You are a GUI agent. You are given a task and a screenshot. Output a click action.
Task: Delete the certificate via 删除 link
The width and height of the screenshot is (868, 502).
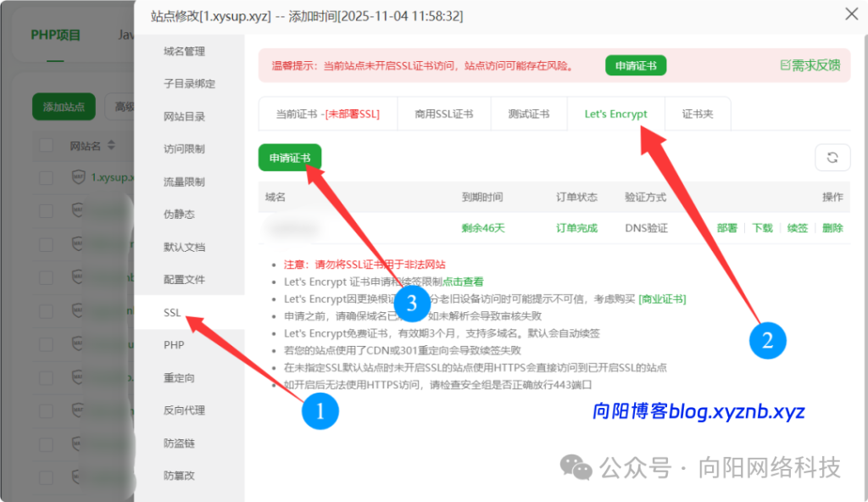[832, 228]
